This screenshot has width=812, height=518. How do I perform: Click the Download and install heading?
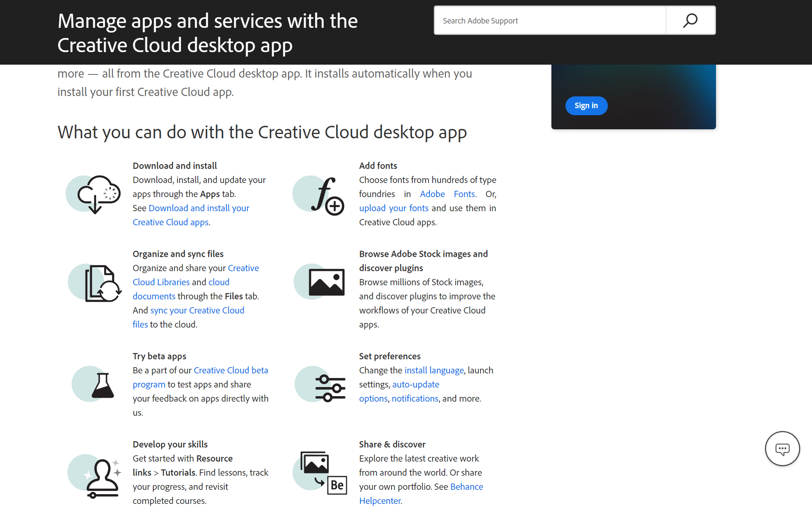click(x=175, y=166)
